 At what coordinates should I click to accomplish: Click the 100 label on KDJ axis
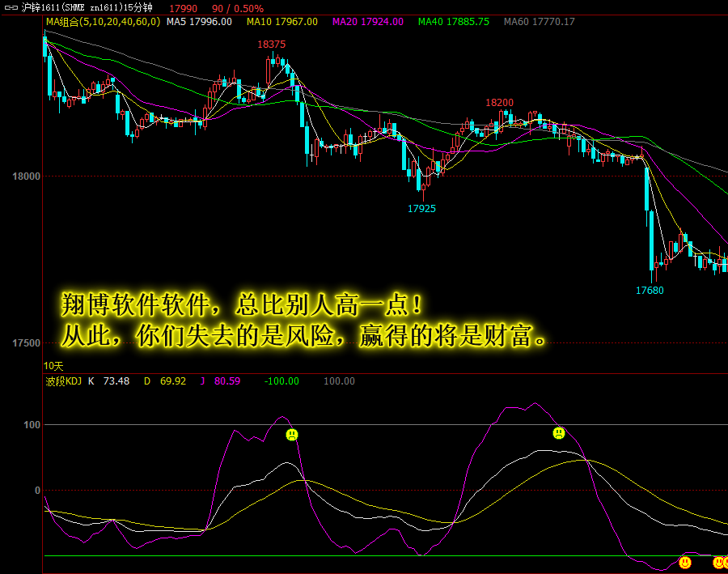click(32, 425)
